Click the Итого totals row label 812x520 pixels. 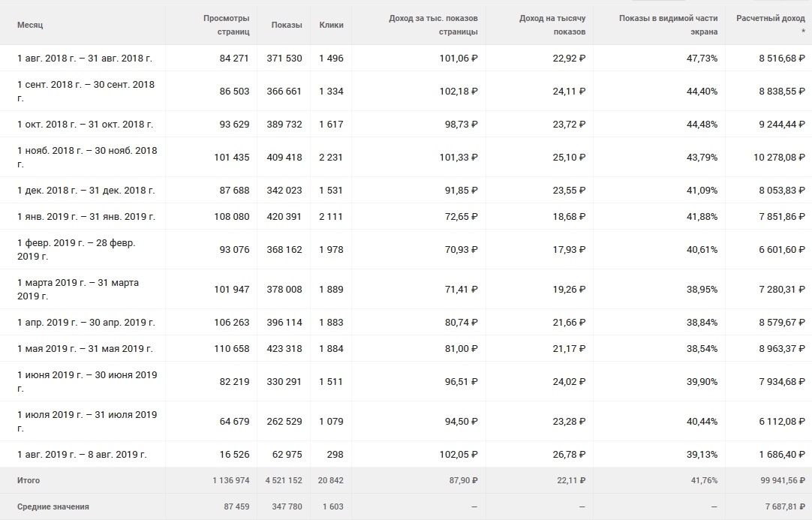pos(29,480)
